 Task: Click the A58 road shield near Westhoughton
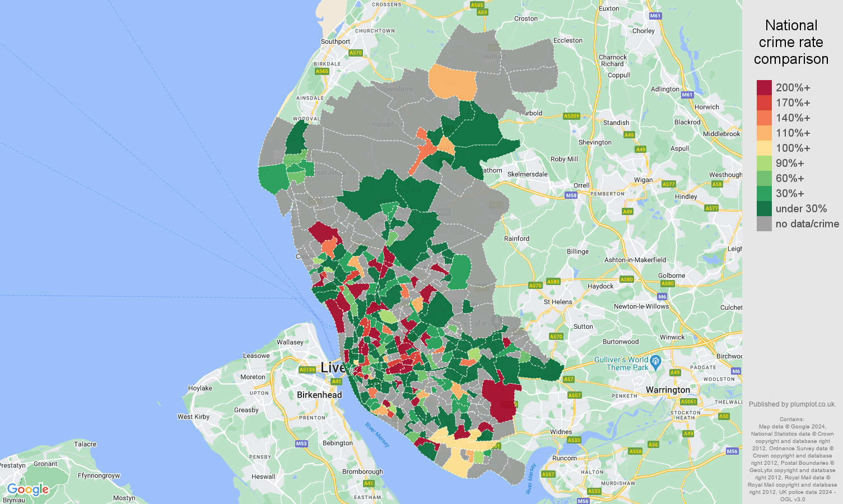point(717,184)
